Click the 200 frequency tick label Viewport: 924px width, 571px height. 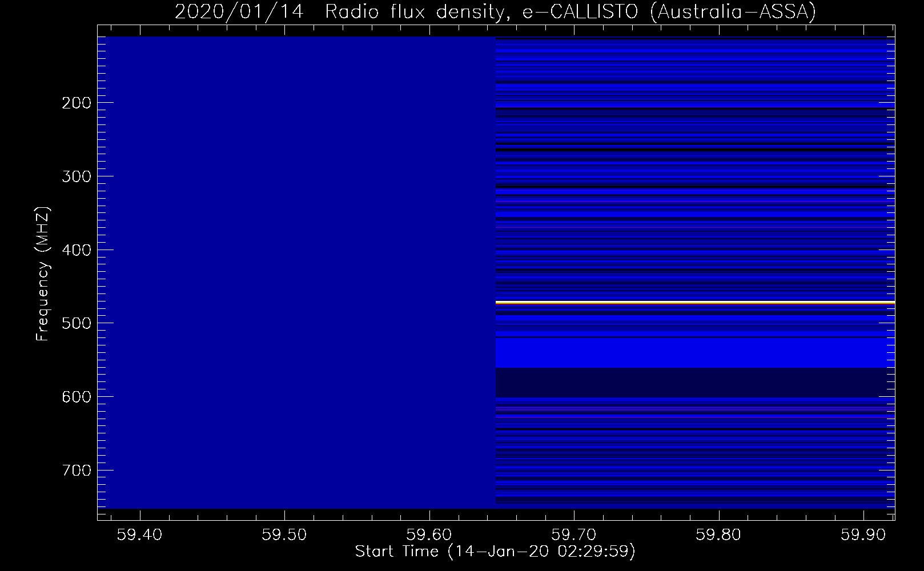tap(76, 103)
